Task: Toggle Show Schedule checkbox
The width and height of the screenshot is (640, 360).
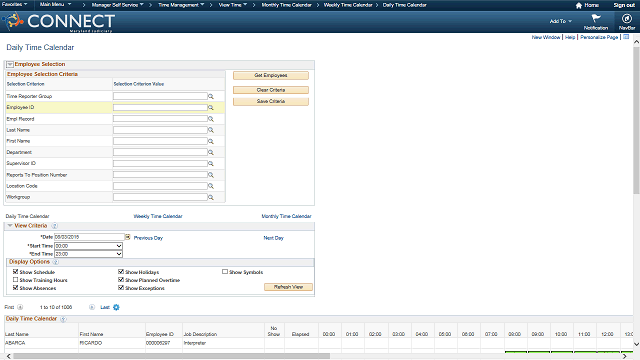Action: [x=16, y=271]
